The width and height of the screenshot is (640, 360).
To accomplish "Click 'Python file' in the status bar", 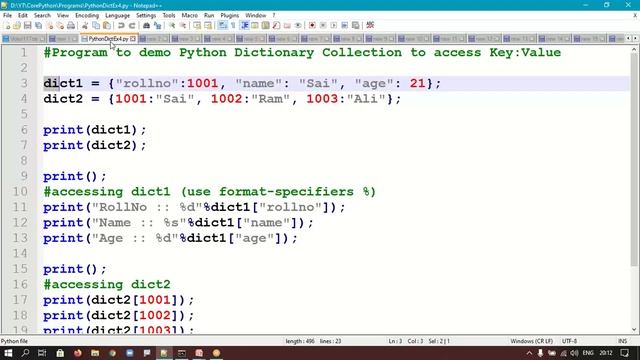I will point(14,341).
